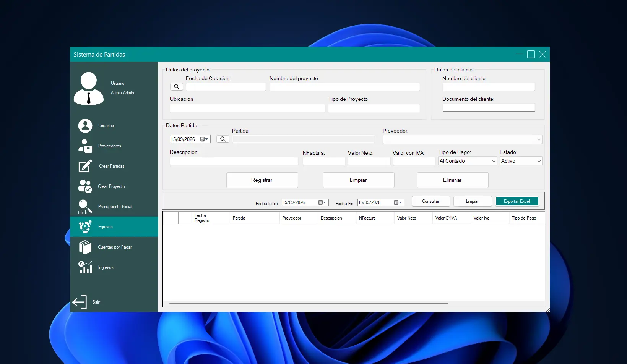The image size is (627, 364).
Task: Open the Estado dropdown showing Activo
Action: coord(539,161)
